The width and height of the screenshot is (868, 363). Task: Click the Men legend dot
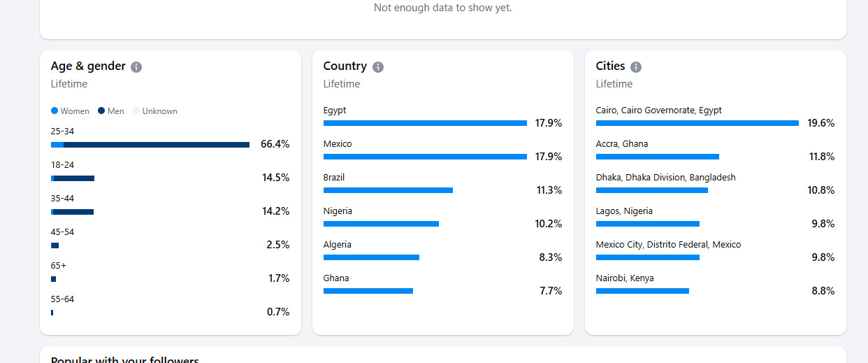pyautogui.click(x=101, y=111)
